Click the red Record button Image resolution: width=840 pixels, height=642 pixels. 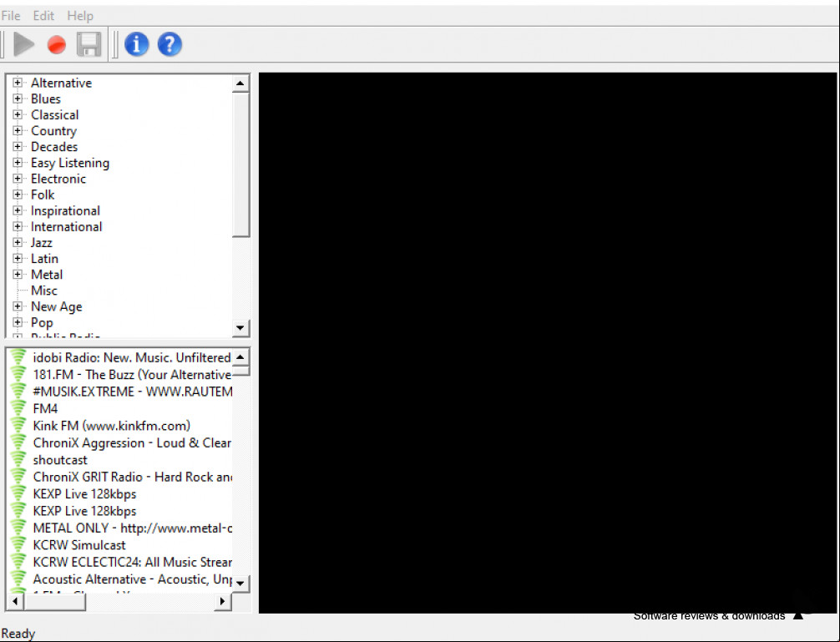tap(56, 45)
